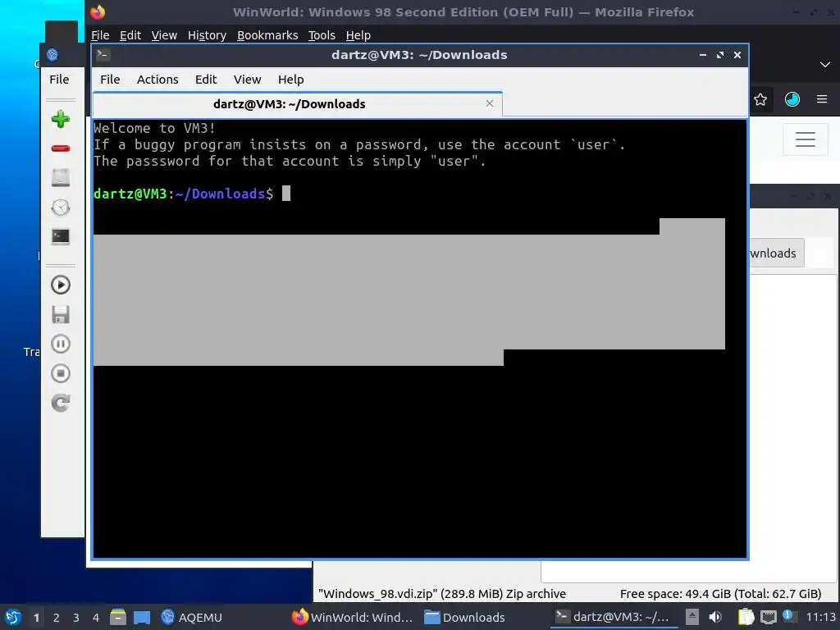Open Firefox History menu
The width and height of the screenshot is (840, 630).
click(x=207, y=35)
